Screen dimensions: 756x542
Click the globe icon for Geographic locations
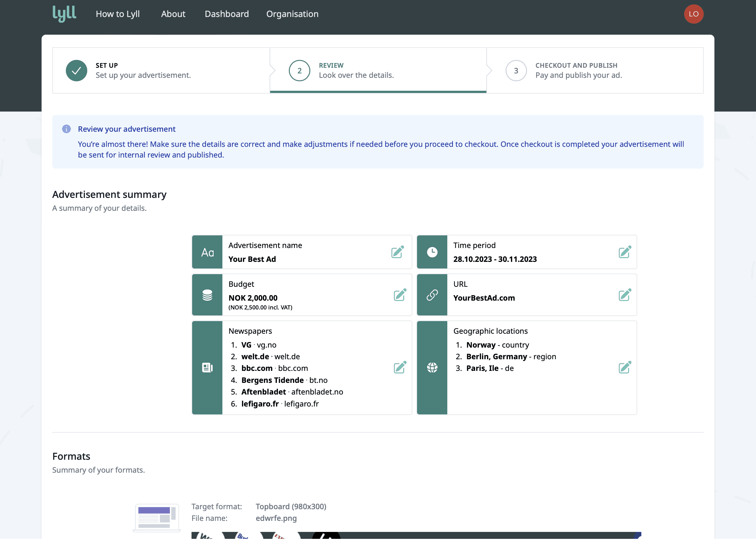point(432,367)
